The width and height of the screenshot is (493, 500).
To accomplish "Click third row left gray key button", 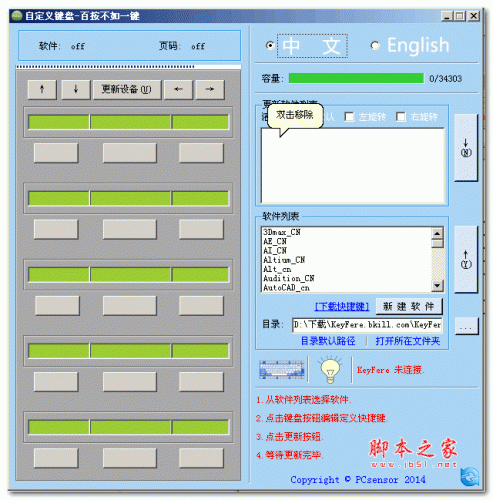I will [57, 305].
